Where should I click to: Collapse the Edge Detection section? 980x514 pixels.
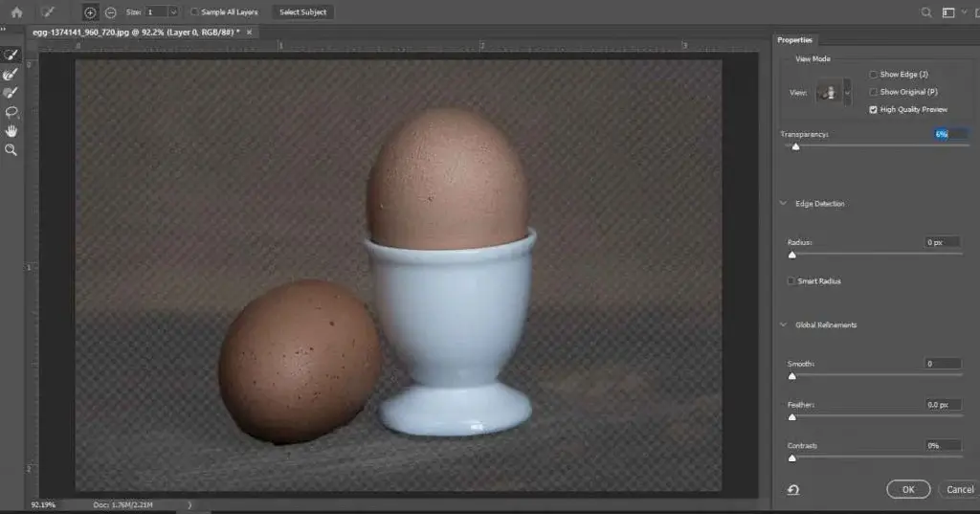pos(784,204)
